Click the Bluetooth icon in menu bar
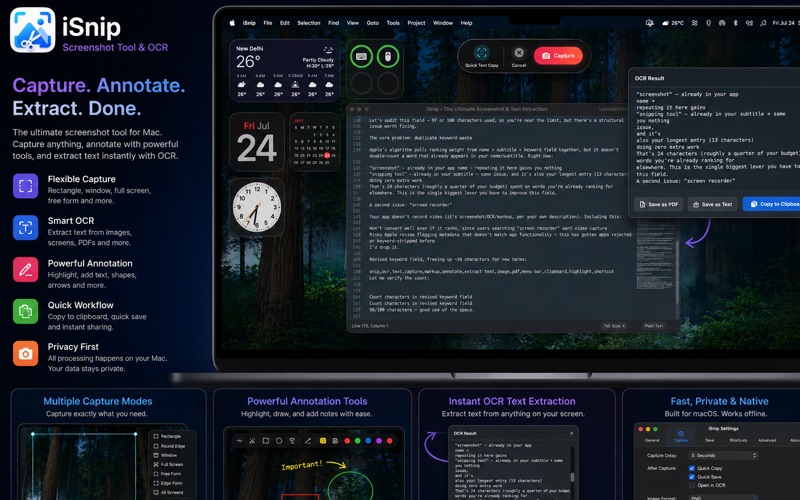 pyautogui.click(x=735, y=23)
